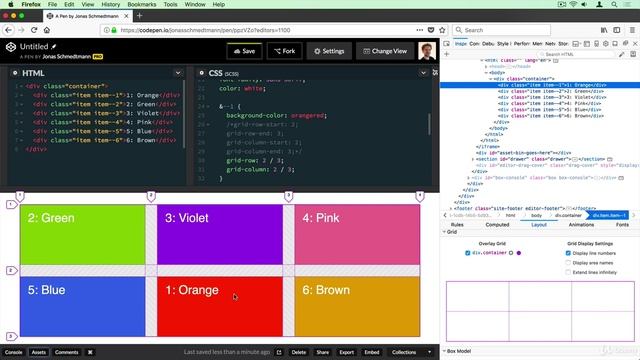Open CSS editor dropdown chevron
This screenshot has width=640, height=360.
[423, 73]
